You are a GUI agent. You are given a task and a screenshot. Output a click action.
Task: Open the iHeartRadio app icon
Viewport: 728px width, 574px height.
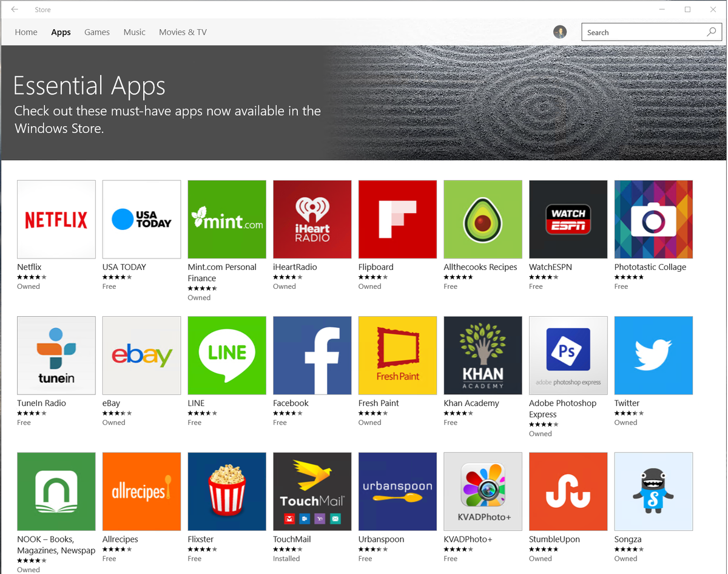click(x=312, y=220)
